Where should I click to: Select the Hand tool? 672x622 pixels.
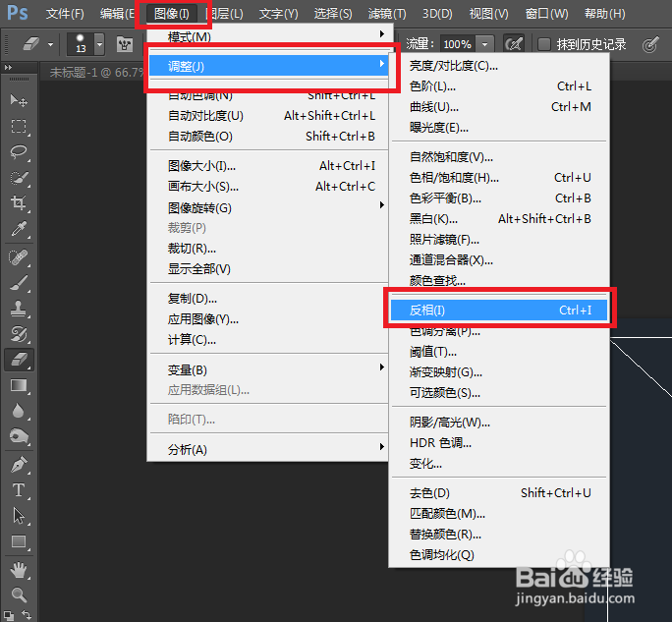click(x=19, y=570)
